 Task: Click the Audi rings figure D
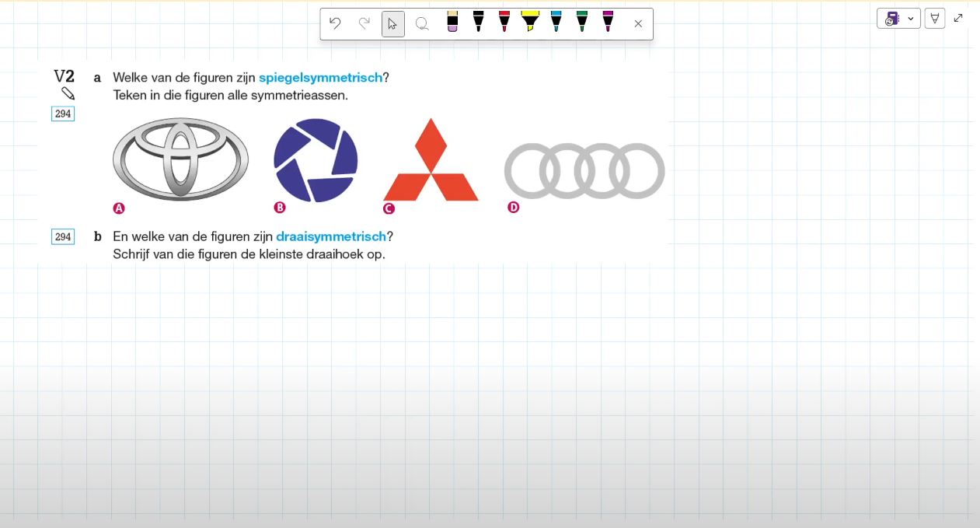coord(584,170)
